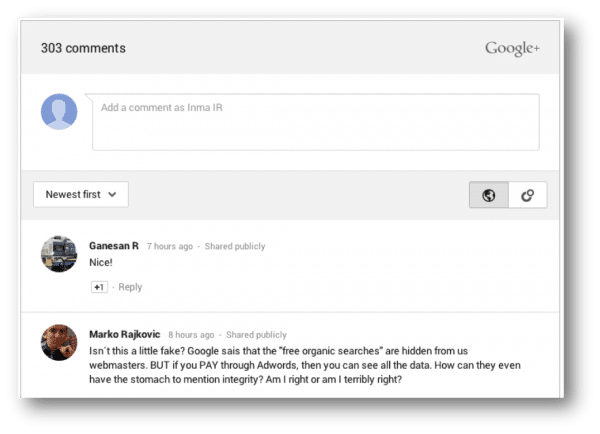Viewport: 600px width, 434px height.
Task: Show public comments via globe icon
Action: coord(489,195)
